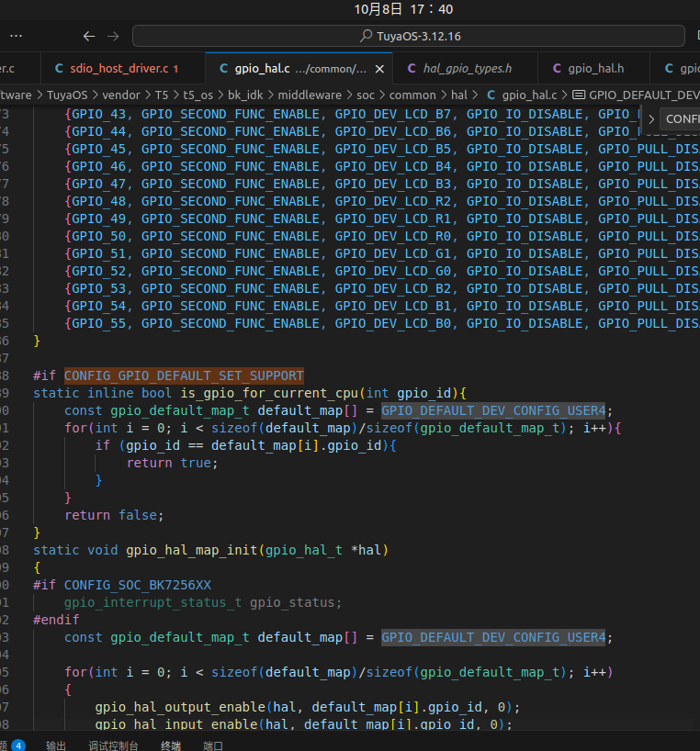Click the ellipsis menu in the title bar
700x751 pixels.
(17, 36)
